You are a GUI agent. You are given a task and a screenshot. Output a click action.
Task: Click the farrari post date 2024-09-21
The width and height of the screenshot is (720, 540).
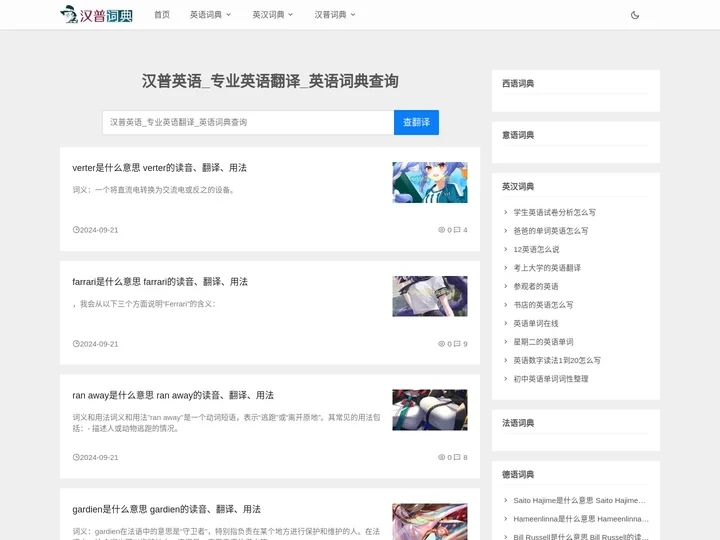(x=99, y=343)
